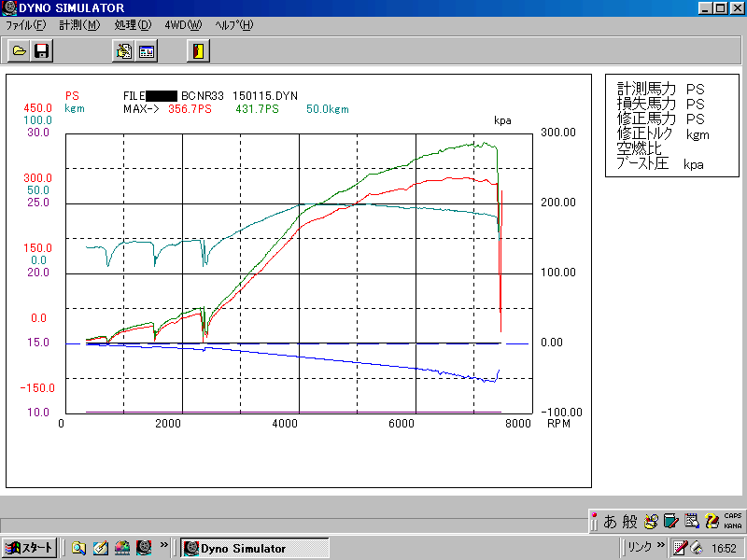Toggle the あ hiragana input mode

coord(610,521)
